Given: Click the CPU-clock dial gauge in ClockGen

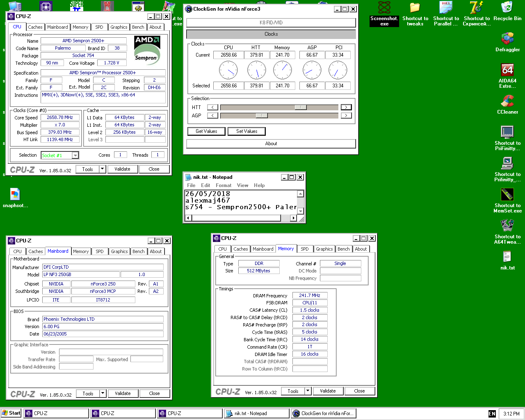Looking at the screenshot, I should (x=228, y=70).
